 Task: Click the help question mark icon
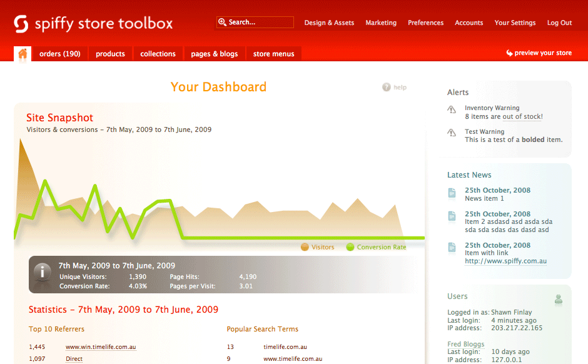click(386, 87)
